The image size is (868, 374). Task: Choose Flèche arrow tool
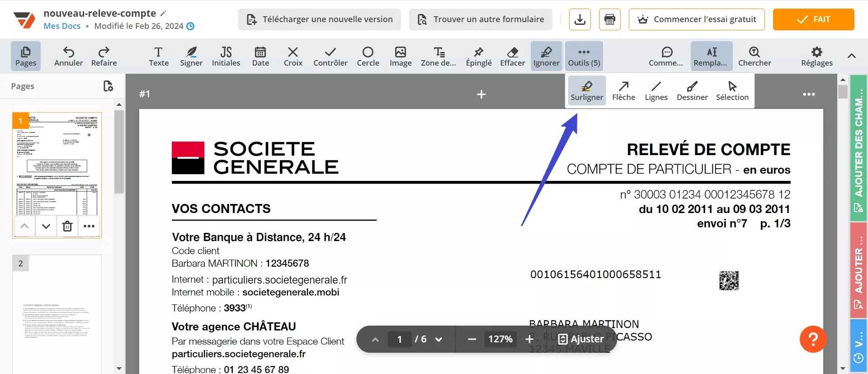click(x=624, y=90)
